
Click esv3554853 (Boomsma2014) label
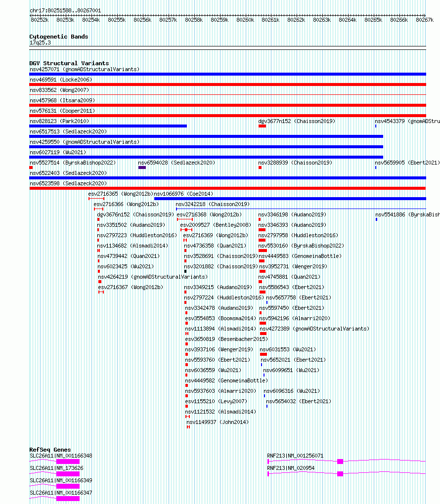(x=220, y=318)
